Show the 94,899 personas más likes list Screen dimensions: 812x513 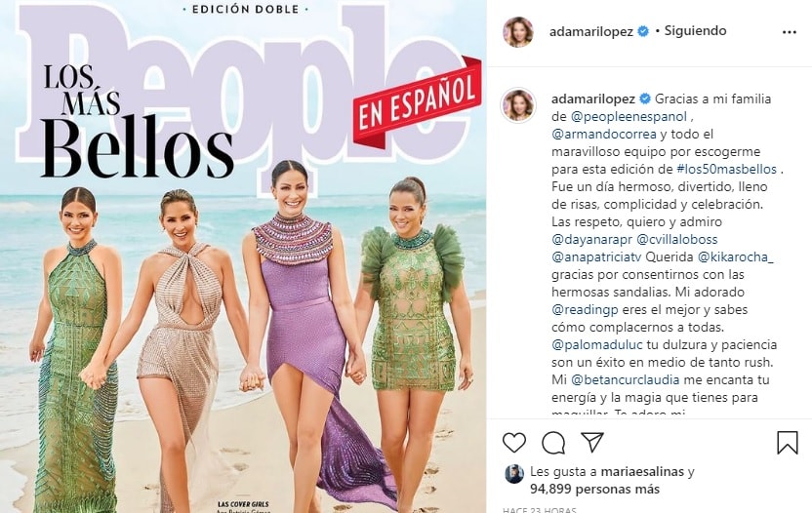pos(594,490)
